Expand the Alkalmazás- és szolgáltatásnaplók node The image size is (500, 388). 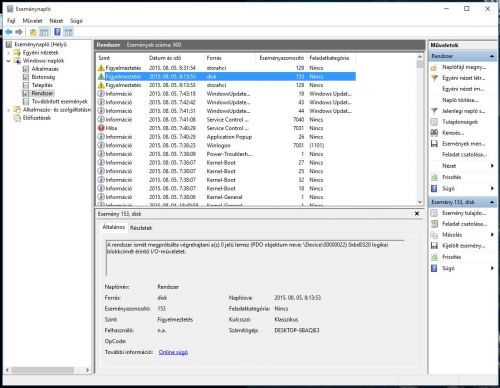point(9,110)
